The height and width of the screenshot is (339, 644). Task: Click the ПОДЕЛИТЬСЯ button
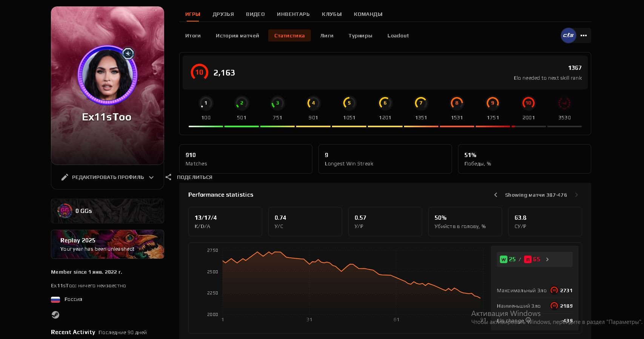pos(189,177)
